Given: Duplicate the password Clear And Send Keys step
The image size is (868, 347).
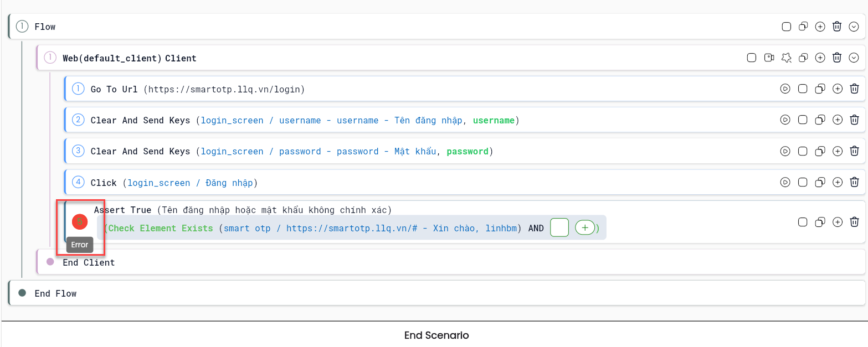Looking at the screenshot, I should tap(820, 151).
